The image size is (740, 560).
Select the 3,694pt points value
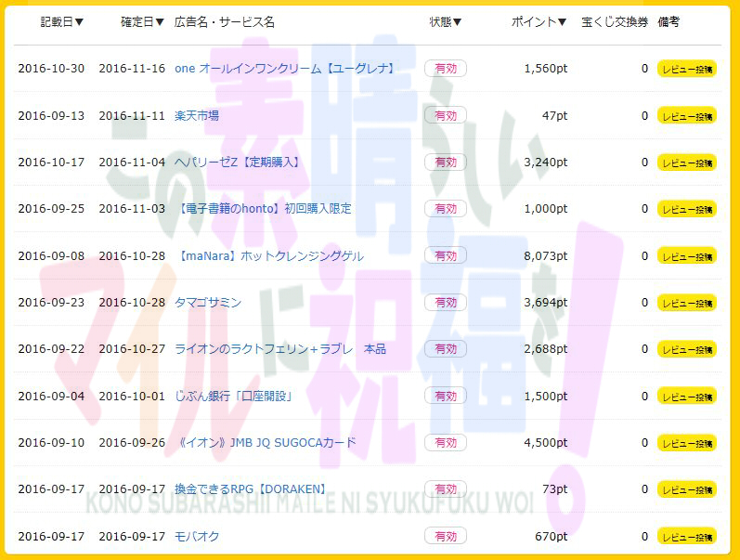(x=546, y=302)
